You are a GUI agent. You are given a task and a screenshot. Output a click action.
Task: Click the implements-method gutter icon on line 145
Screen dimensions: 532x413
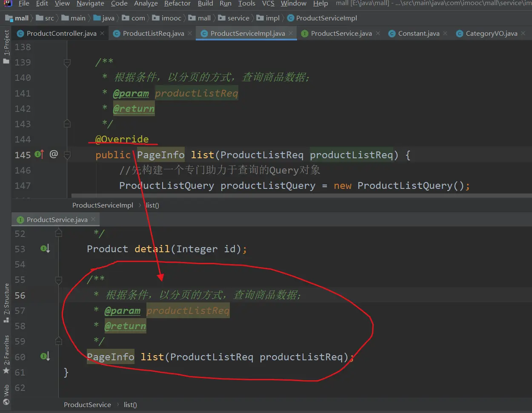[x=39, y=154]
